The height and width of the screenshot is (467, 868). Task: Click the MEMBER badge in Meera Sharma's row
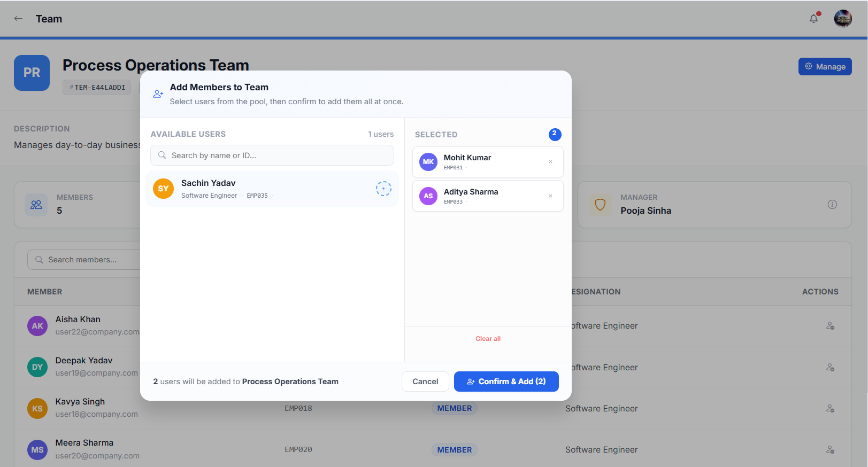pos(455,450)
